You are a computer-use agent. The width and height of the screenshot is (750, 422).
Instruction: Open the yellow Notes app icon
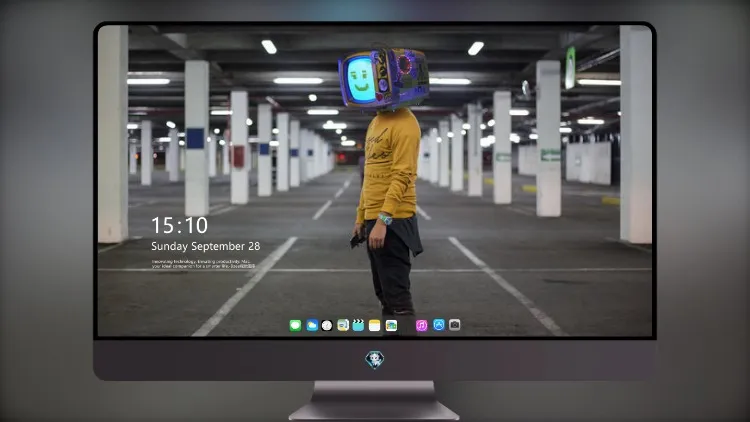[x=375, y=325]
